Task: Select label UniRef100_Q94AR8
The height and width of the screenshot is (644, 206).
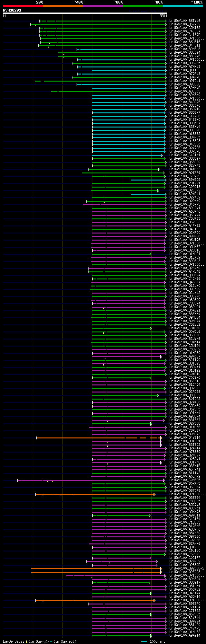Action: [x=185, y=77]
